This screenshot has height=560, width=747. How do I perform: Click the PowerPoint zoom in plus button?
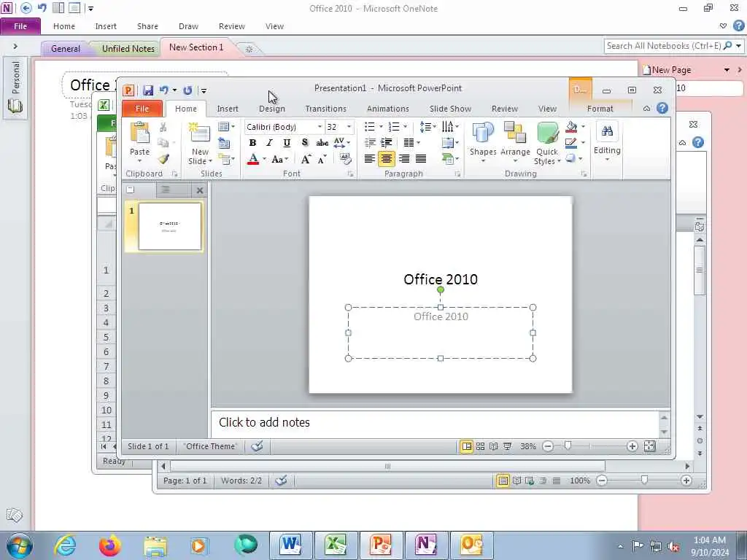click(x=632, y=446)
